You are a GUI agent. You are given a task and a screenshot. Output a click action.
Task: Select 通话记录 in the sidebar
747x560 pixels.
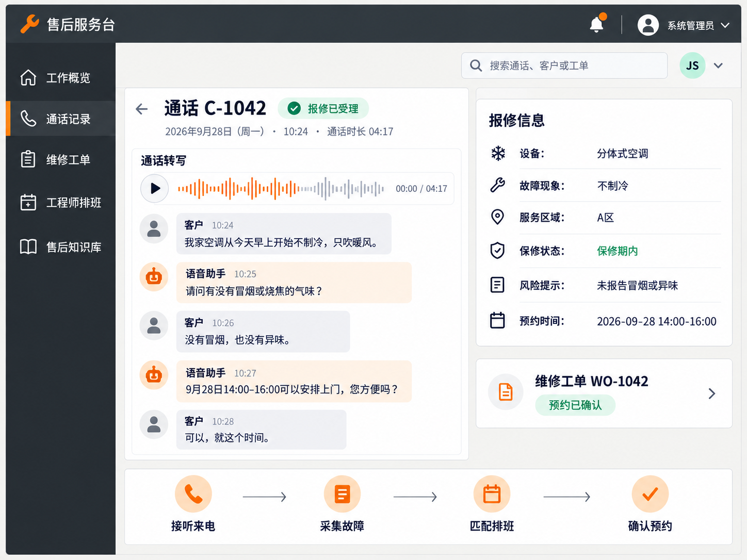61,119
